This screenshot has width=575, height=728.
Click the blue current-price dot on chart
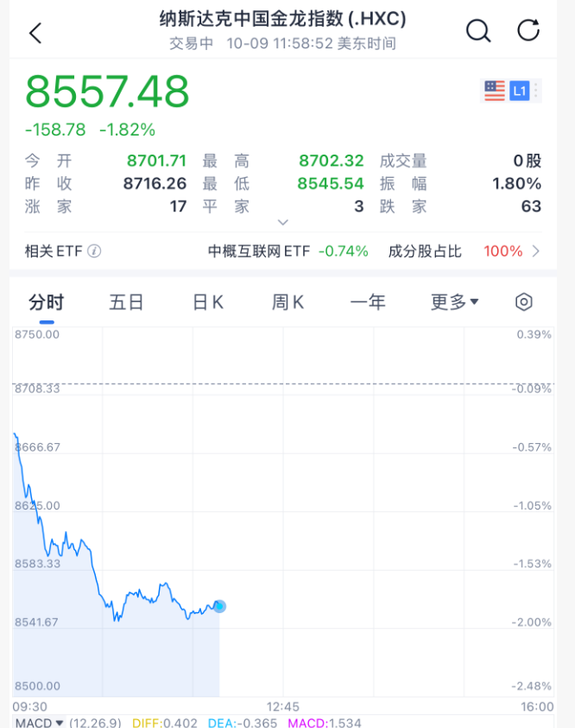tap(219, 606)
